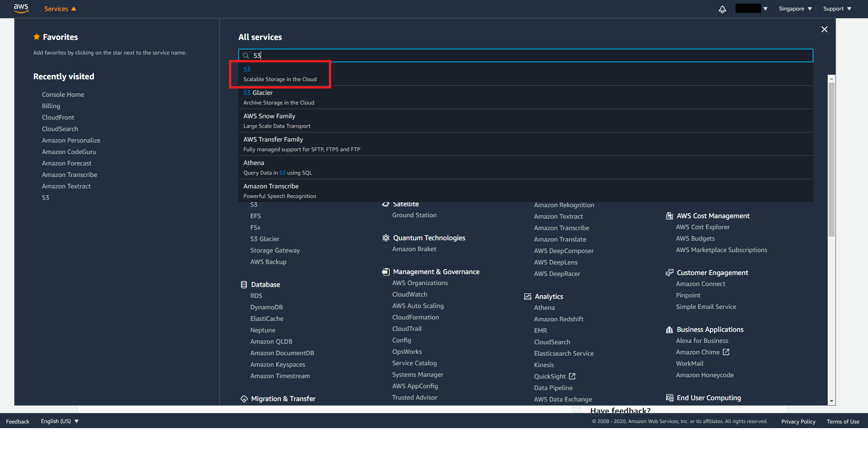868x462 pixels.
Task: Click the Analytics category icon
Action: point(528,297)
